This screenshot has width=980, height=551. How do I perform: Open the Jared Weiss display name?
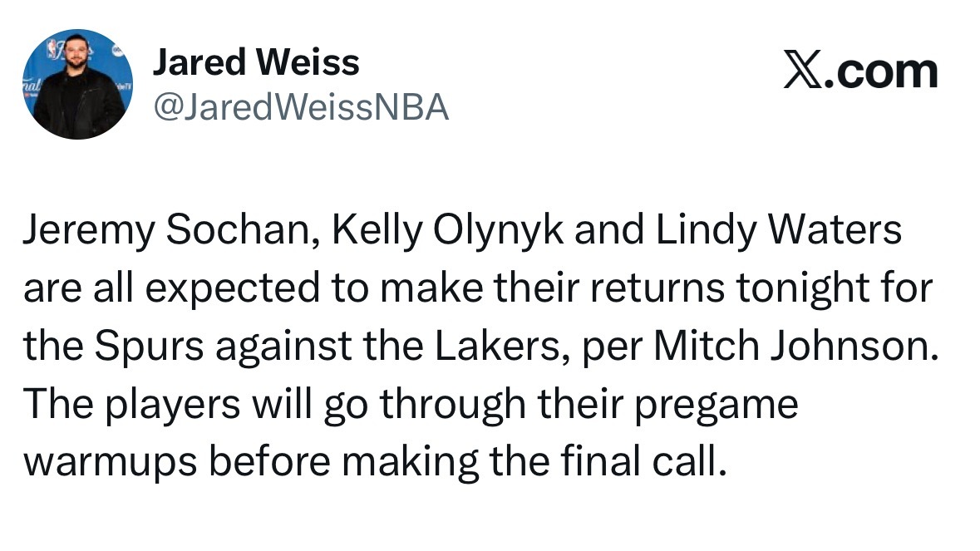pyautogui.click(x=256, y=63)
